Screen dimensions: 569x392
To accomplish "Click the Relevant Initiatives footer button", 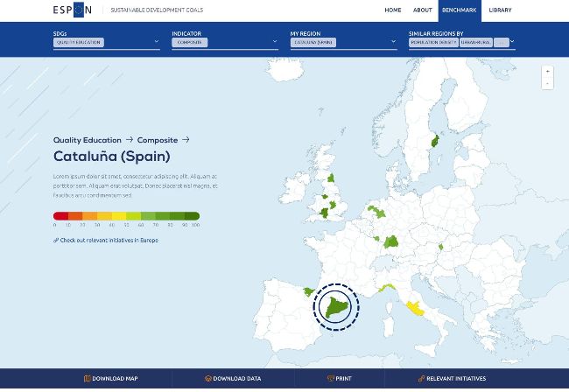I will [452, 379].
